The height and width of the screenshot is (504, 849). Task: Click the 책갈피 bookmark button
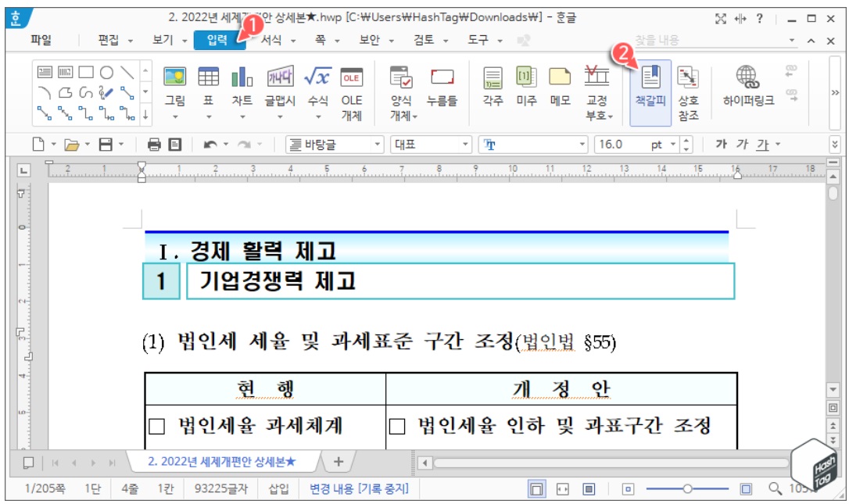(x=650, y=92)
